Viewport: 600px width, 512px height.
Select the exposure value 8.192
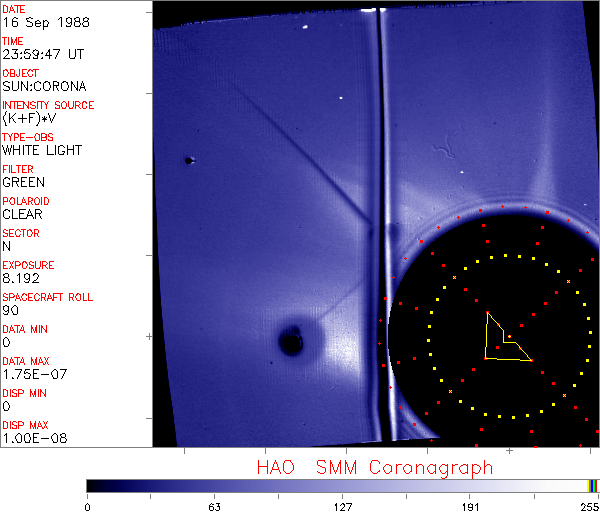[x=21, y=278]
